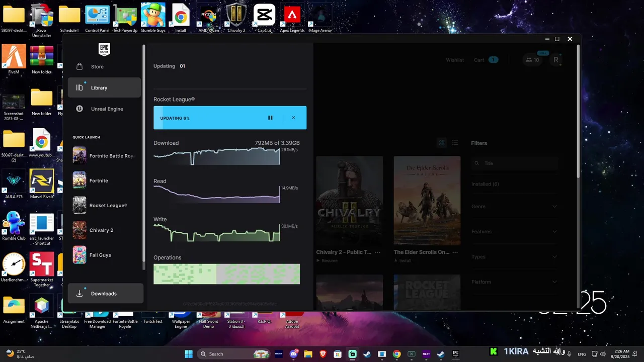Open more options for The Elder Scrolls Online
This screenshot has width=644, height=362.
coord(456,252)
